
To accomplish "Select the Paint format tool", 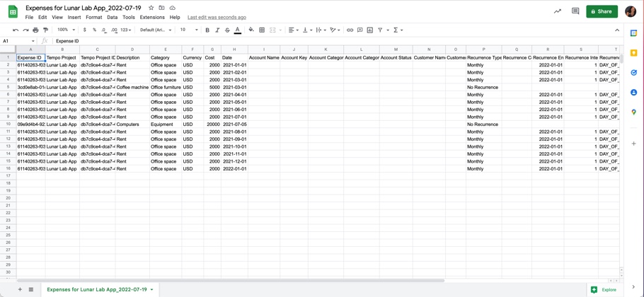I will click(x=45, y=30).
